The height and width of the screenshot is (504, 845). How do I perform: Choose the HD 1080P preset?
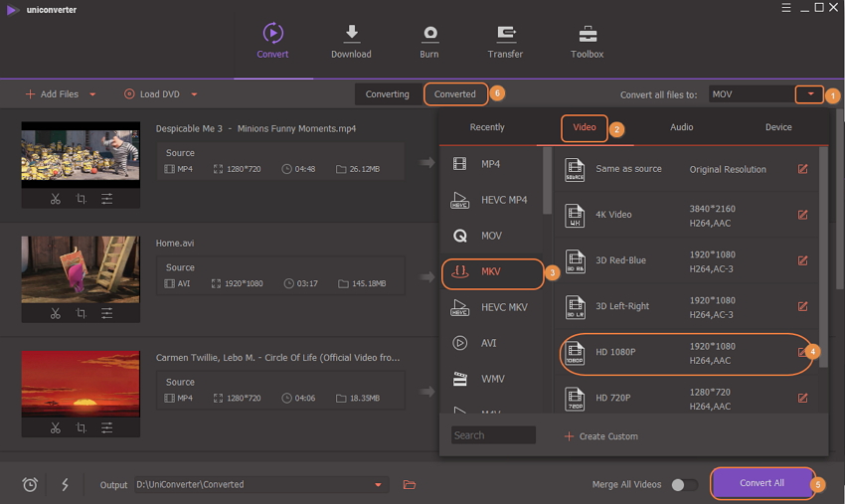coord(686,354)
